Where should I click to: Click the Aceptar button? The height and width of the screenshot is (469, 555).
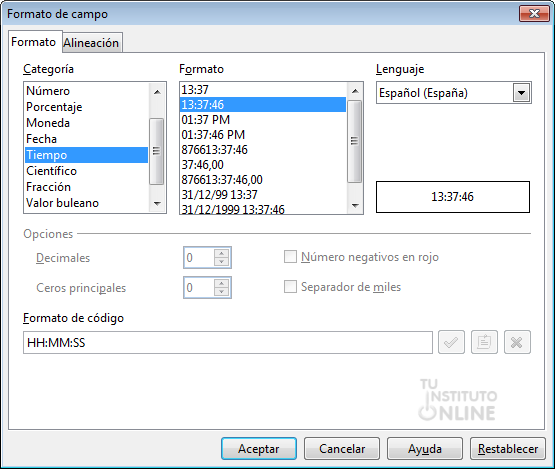coord(259,449)
